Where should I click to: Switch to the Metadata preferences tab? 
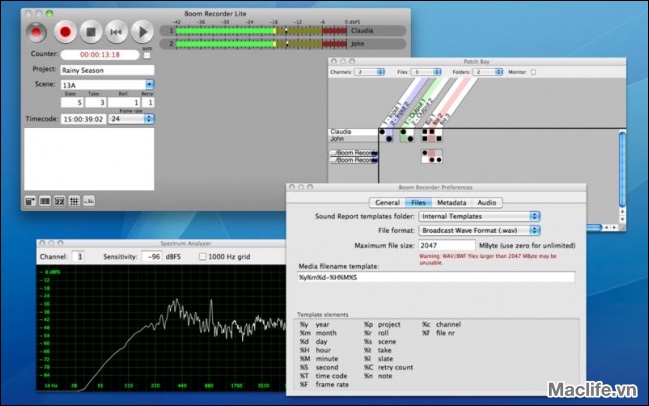tap(451, 202)
